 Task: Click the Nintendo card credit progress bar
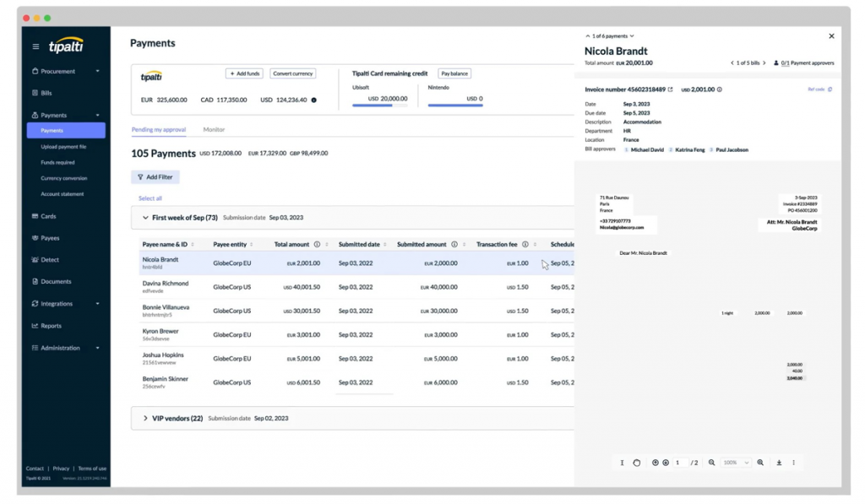455,106
